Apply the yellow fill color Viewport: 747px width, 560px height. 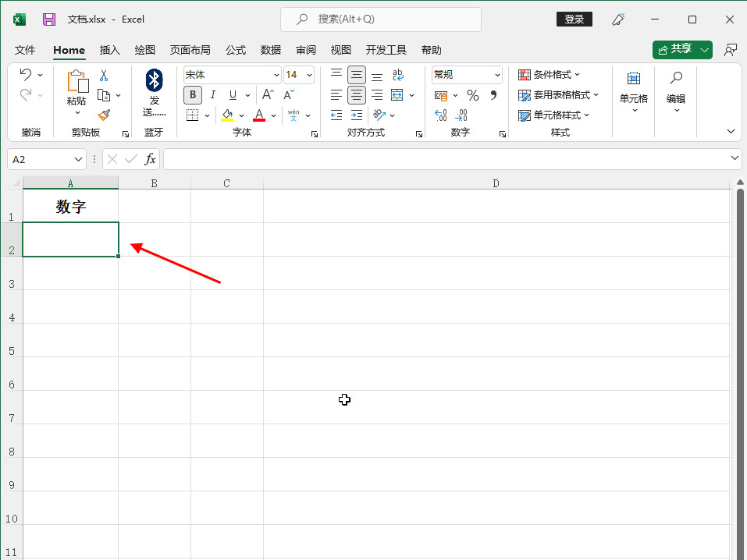tap(227, 115)
